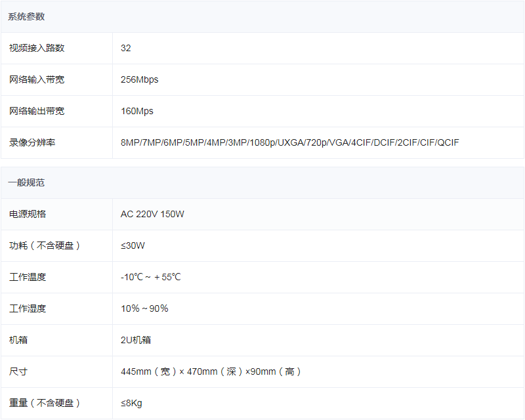Image resolution: width=525 pixels, height=420 pixels.
Task: Click the 256Mbps network input value
Action: (x=139, y=79)
